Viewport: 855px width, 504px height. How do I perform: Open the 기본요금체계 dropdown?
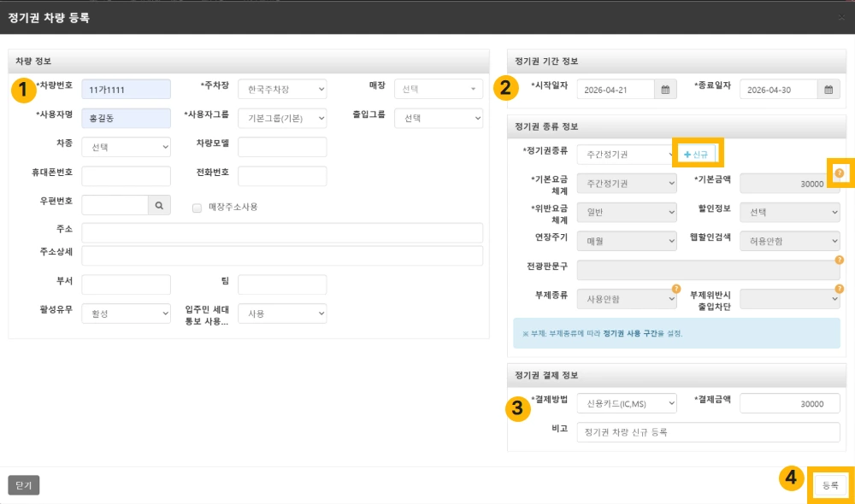pos(627,184)
